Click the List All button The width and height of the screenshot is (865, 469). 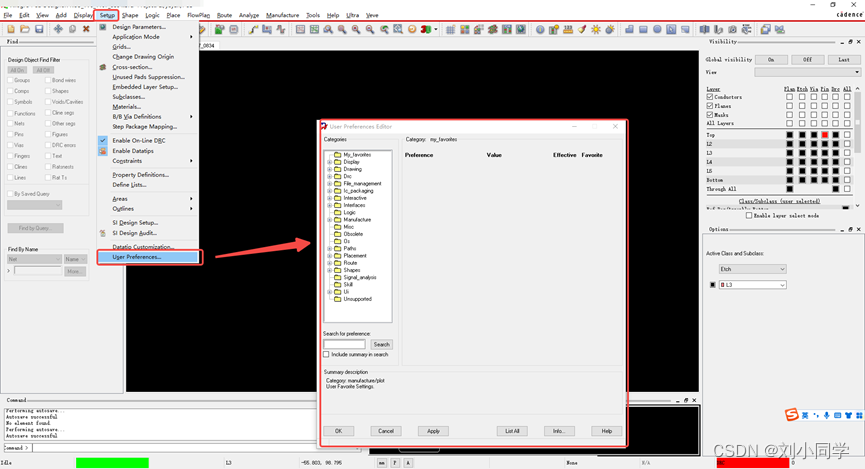[511, 431]
